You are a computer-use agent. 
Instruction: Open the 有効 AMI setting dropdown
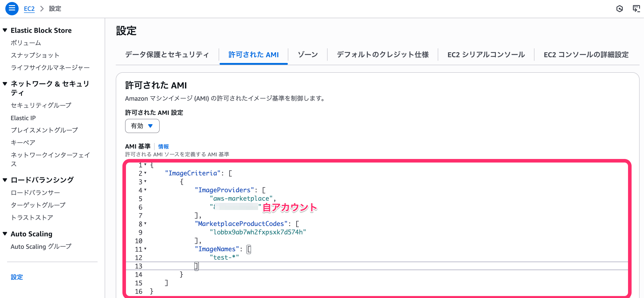point(142,126)
